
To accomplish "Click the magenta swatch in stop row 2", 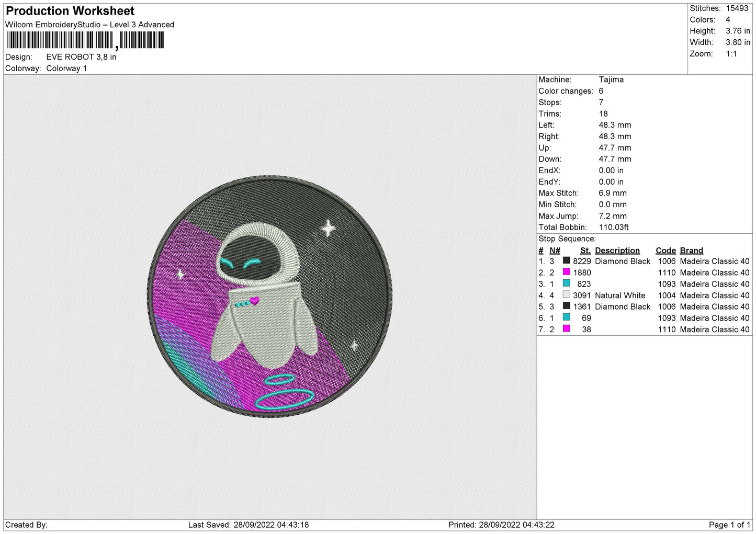I will [566, 272].
